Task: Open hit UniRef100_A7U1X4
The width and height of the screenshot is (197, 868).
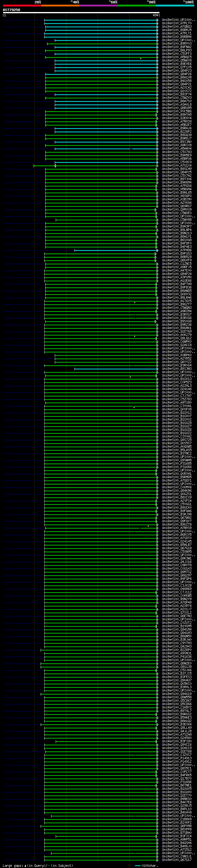Action: click(x=176, y=165)
